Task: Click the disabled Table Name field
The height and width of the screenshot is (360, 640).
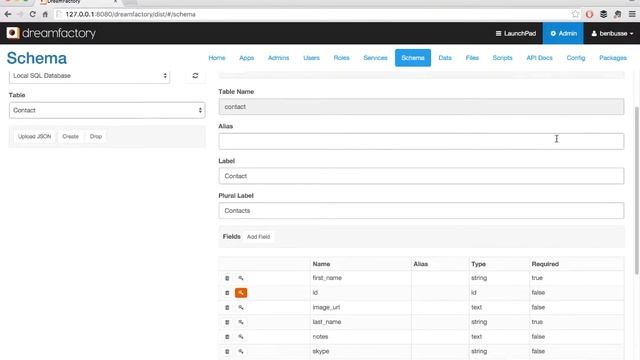Action: point(421,107)
